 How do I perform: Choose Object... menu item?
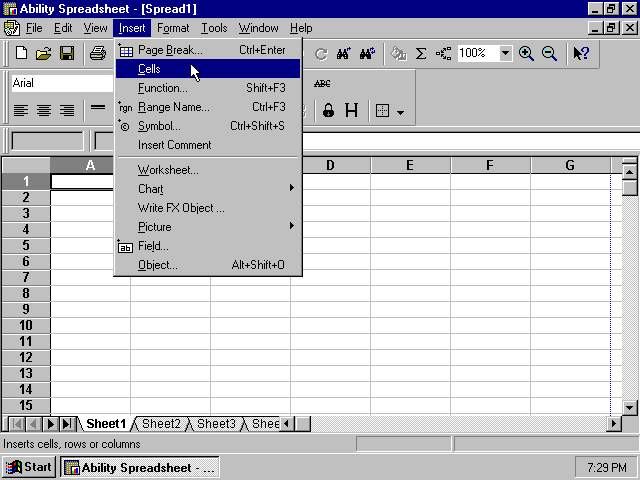coord(208,265)
